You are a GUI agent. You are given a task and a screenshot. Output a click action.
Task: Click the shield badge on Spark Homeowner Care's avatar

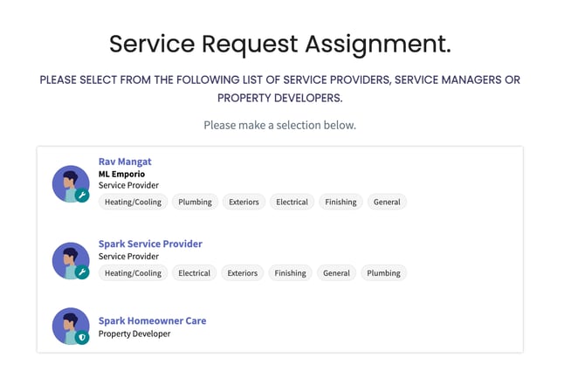tap(82, 337)
